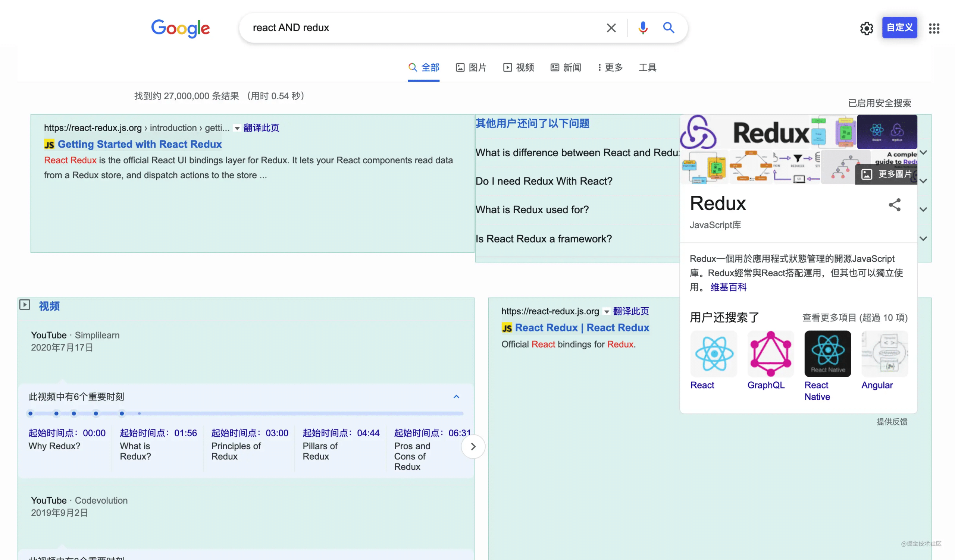Share Redux panel via share icon
The width and height of the screenshot is (955, 560).
click(894, 205)
